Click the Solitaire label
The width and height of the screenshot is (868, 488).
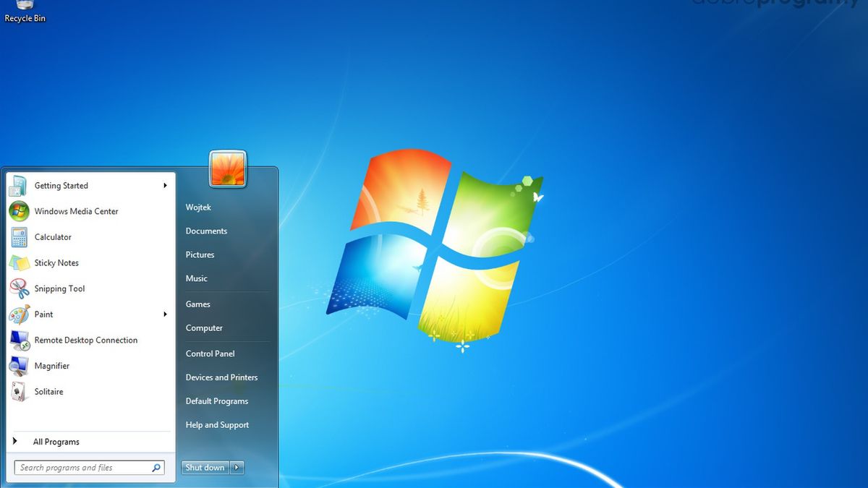point(48,392)
